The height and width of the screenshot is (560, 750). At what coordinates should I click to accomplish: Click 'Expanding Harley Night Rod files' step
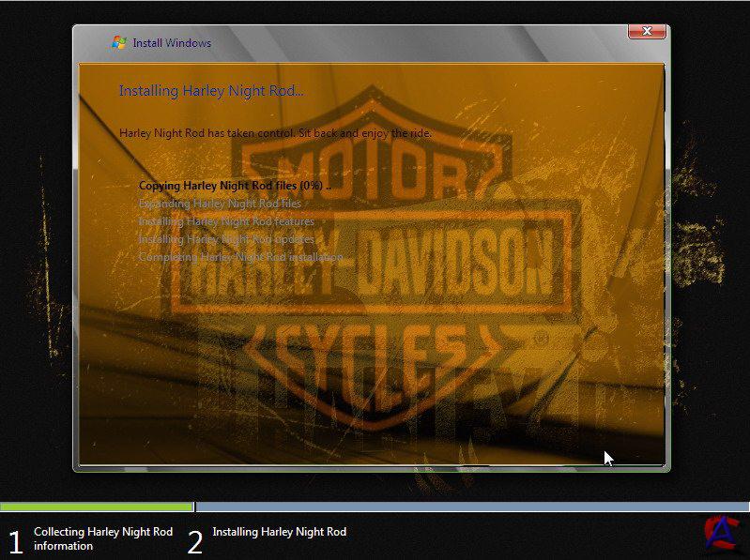220,204
